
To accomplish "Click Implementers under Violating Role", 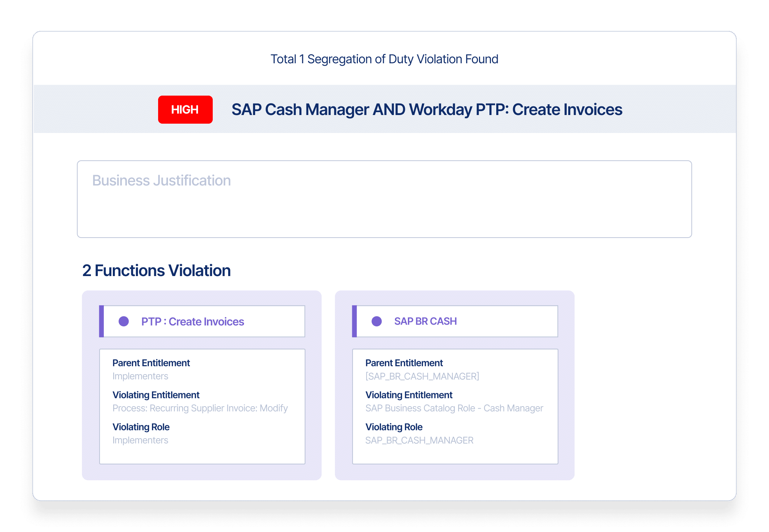I will click(140, 440).
